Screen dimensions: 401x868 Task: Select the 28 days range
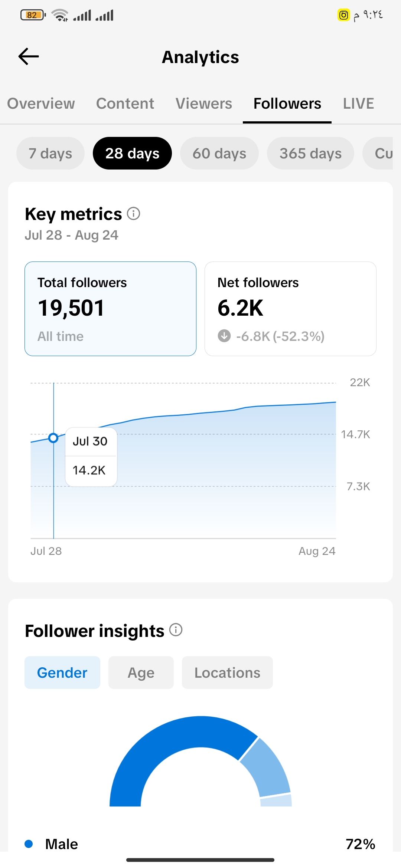tap(132, 153)
